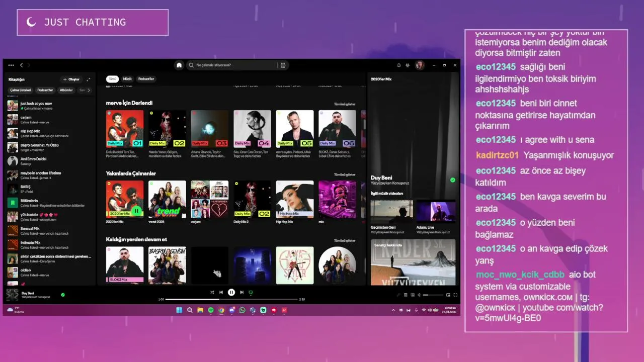
Task: Open the lyrics microphone icon
Action: coord(398,295)
